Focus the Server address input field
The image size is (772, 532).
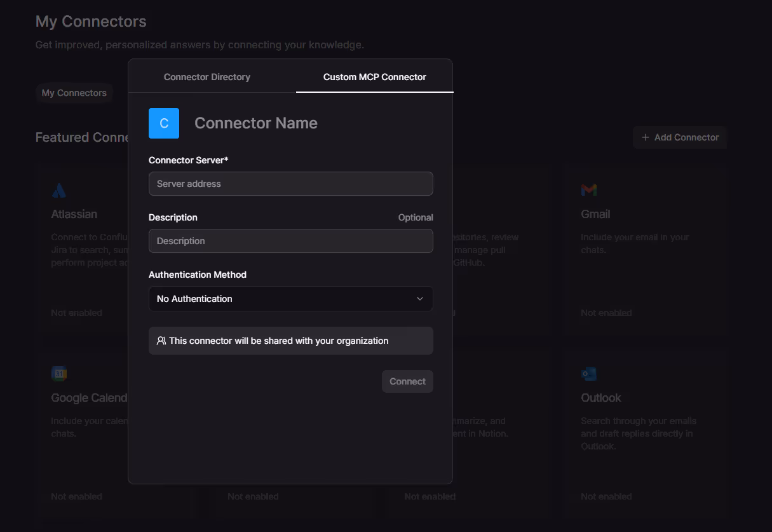pos(290,184)
